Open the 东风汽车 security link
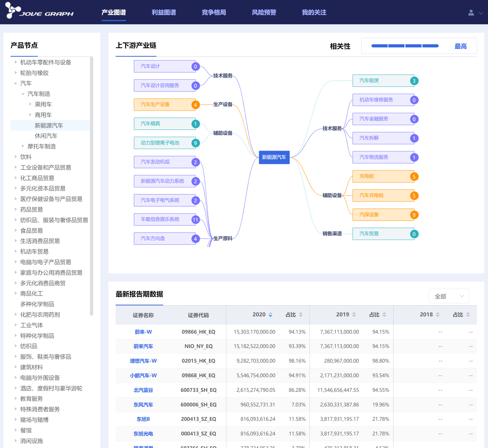The image size is (488, 448). 143,404
